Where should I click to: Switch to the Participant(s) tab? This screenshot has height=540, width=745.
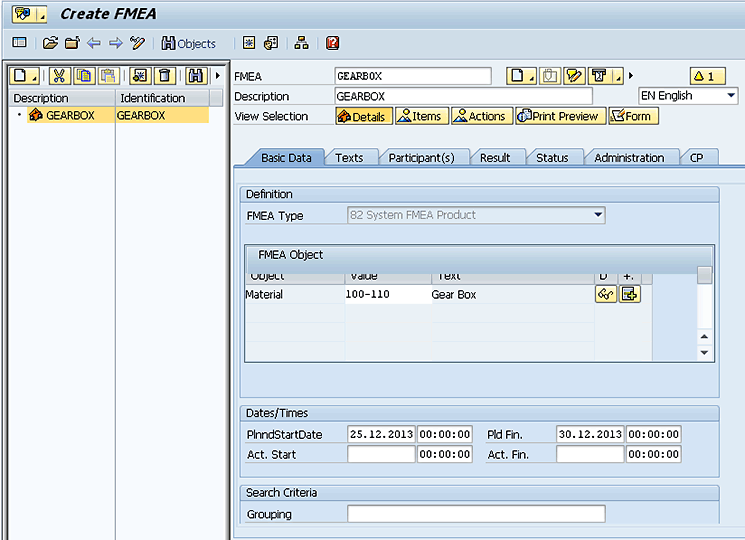point(421,158)
